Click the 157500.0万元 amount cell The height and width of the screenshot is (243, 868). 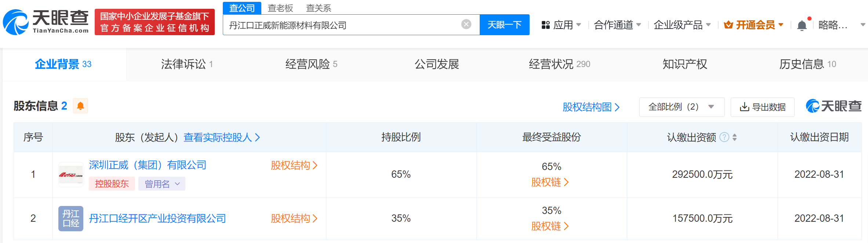point(702,218)
